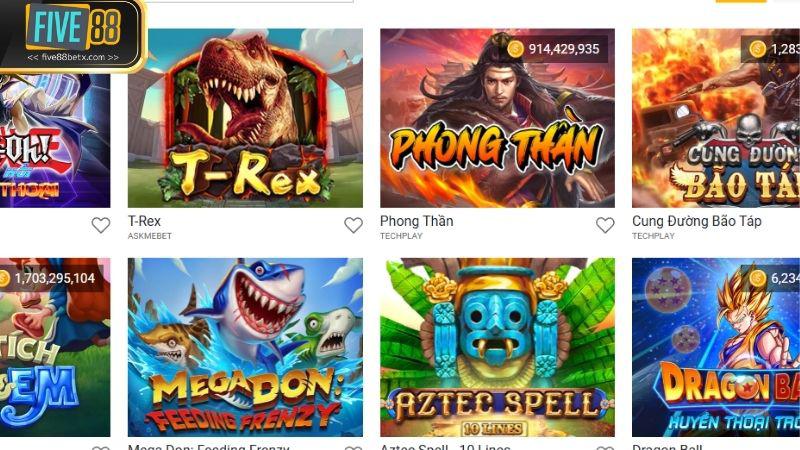
Task: Click ASKMEBET provider label
Action: coord(150,236)
